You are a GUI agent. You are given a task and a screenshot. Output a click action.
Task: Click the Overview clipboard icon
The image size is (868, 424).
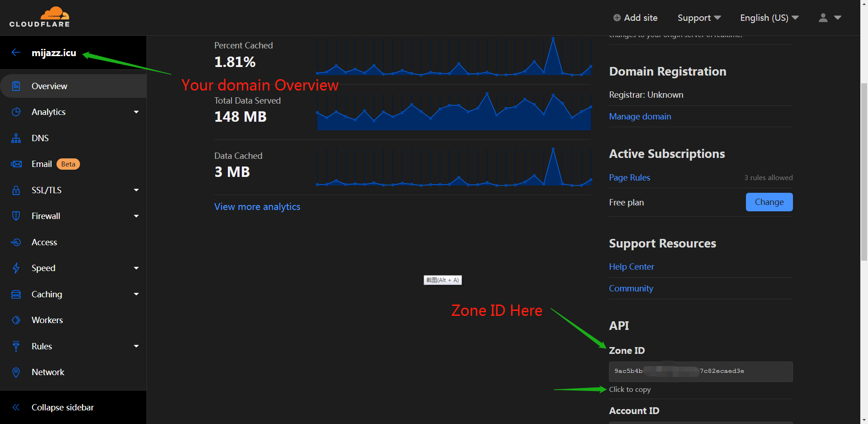(16, 86)
